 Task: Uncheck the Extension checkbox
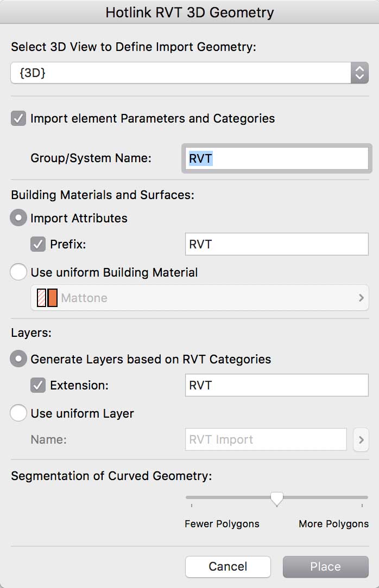(38, 385)
